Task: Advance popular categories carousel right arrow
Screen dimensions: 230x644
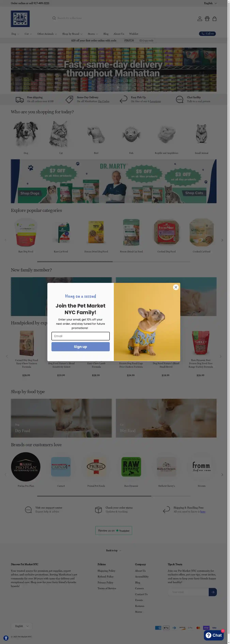Action: tap(222, 240)
